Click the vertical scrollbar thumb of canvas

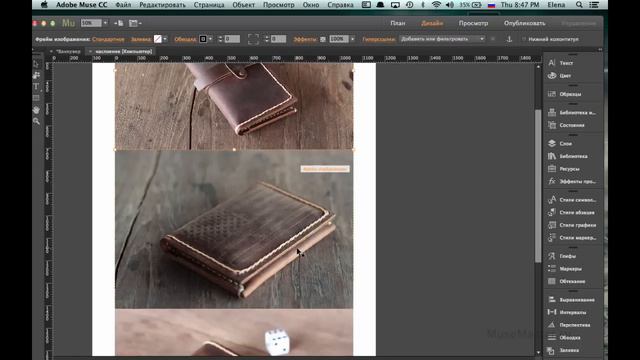point(538,186)
